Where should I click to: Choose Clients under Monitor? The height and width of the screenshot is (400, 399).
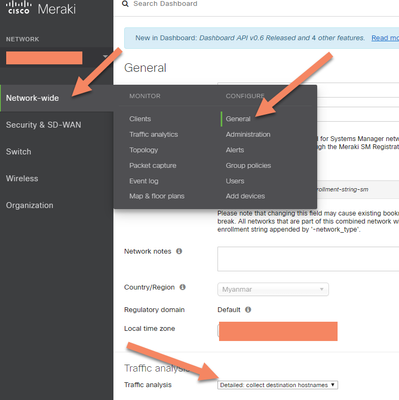tap(140, 119)
